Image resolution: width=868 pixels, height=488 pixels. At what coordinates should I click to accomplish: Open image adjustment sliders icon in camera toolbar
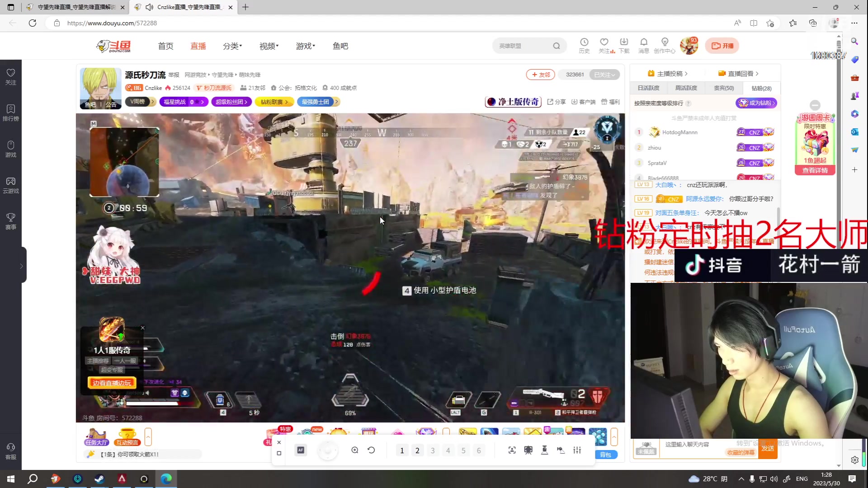pyautogui.click(x=577, y=450)
